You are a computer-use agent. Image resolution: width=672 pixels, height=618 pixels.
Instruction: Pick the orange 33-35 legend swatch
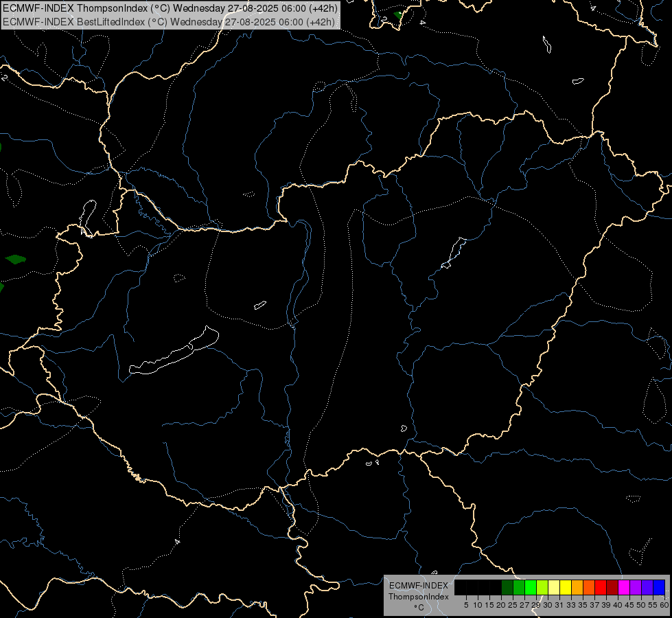[x=577, y=587]
